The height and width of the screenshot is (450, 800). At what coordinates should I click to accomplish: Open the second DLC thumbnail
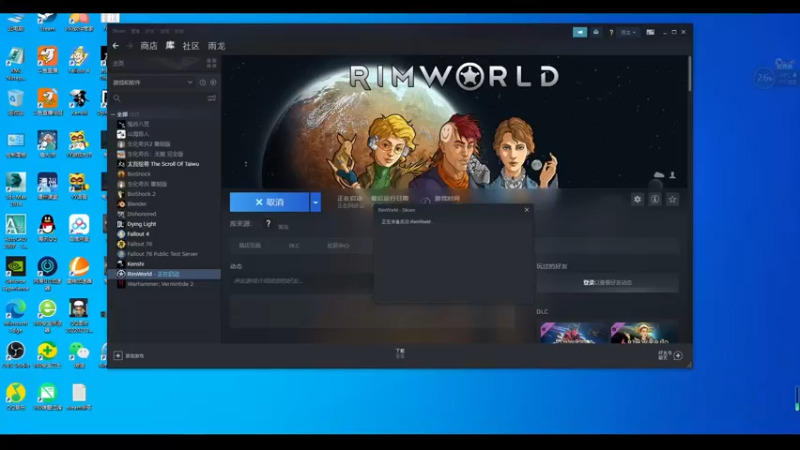coord(644,333)
